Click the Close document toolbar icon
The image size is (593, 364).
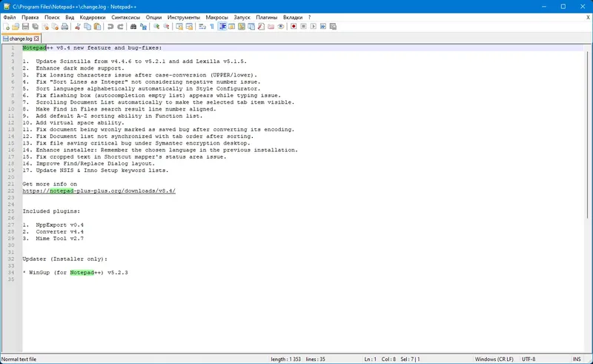pos(45,27)
